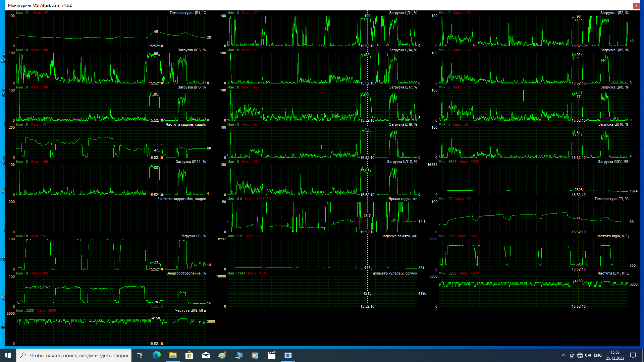Switch to the active monitoring window taskbar icon

coord(288,355)
